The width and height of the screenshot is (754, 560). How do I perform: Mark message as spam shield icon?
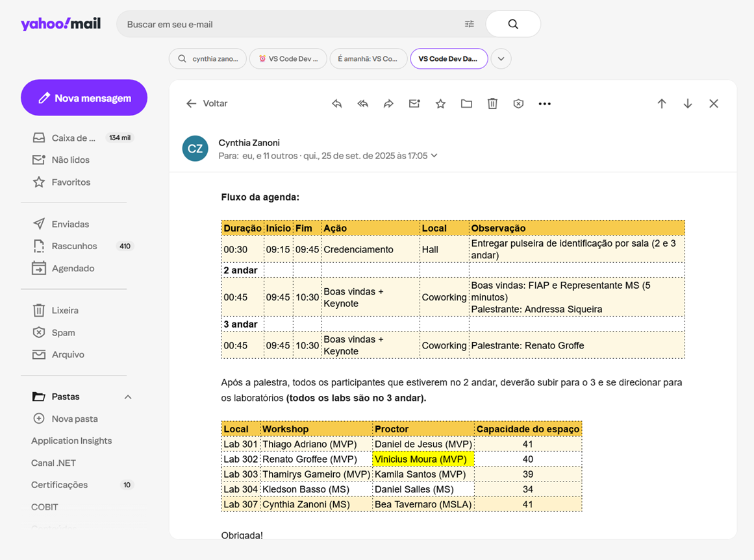click(518, 104)
